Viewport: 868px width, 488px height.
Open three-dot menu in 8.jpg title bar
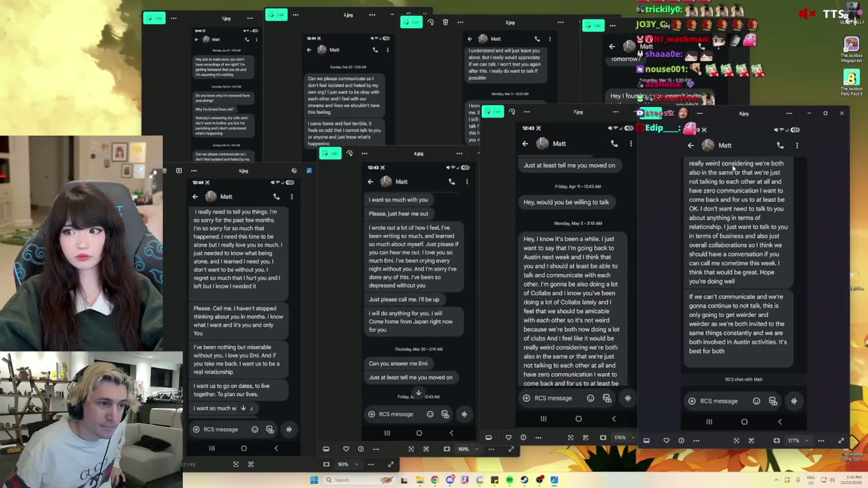tap(789, 113)
